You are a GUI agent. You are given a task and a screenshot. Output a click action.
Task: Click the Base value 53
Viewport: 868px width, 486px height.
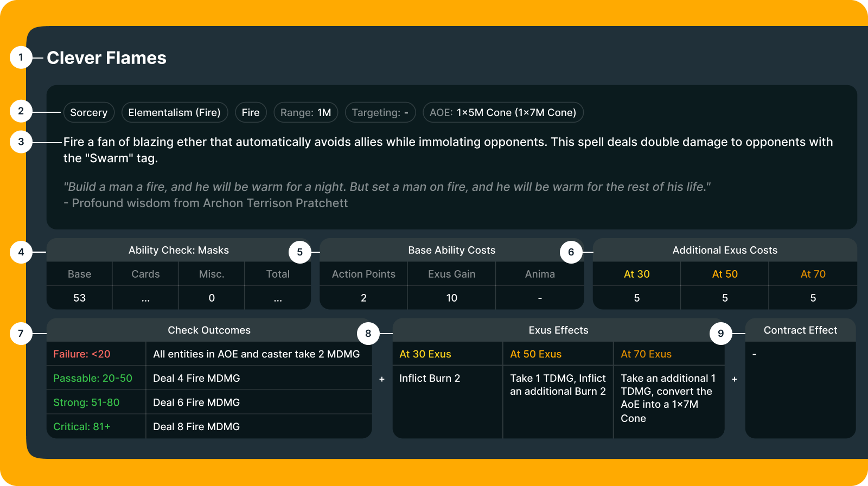[x=80, y=298]
